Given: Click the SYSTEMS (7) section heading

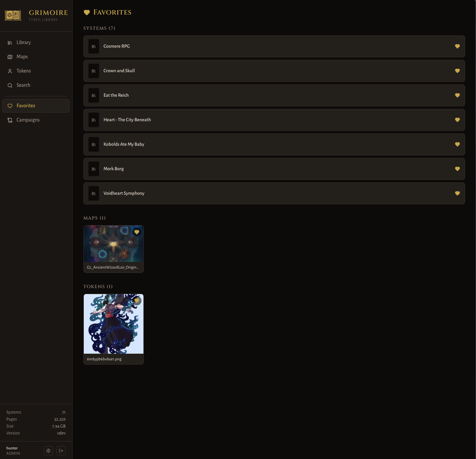Looking at the screenshot, I should (99, 28).
